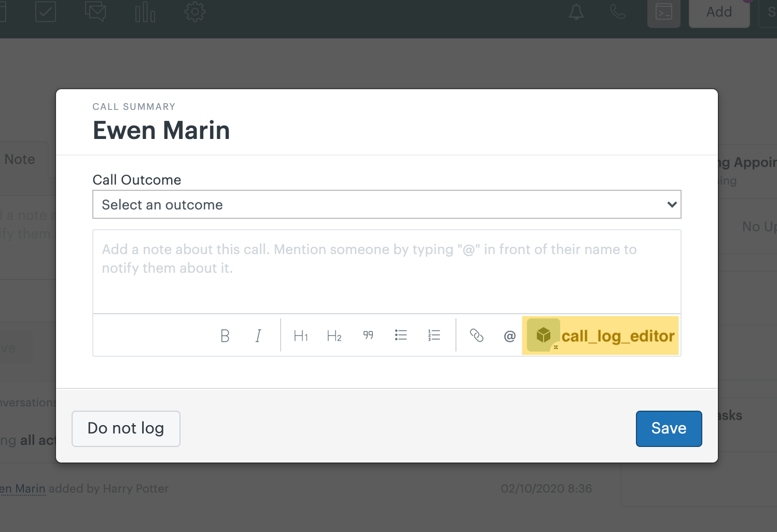This screenshot has height=532, width=777.
Task: Insert a hyperlink in the note
Action: [476, 336]
